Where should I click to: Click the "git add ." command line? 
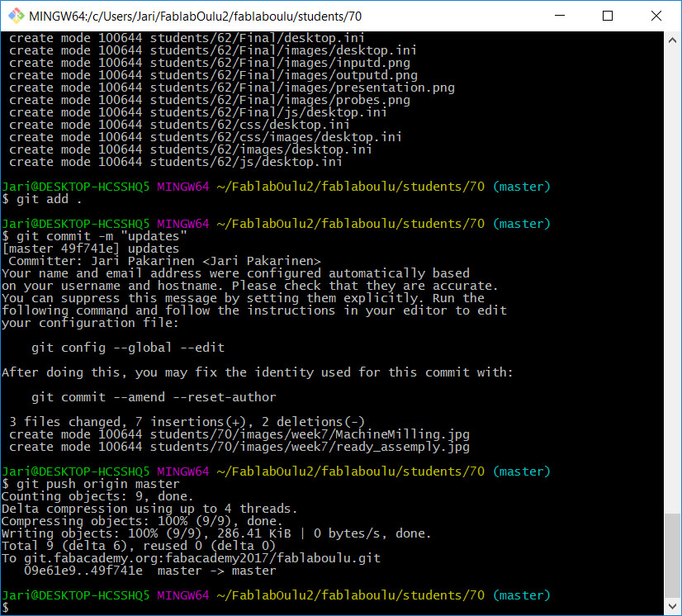[x=42, y=199]
